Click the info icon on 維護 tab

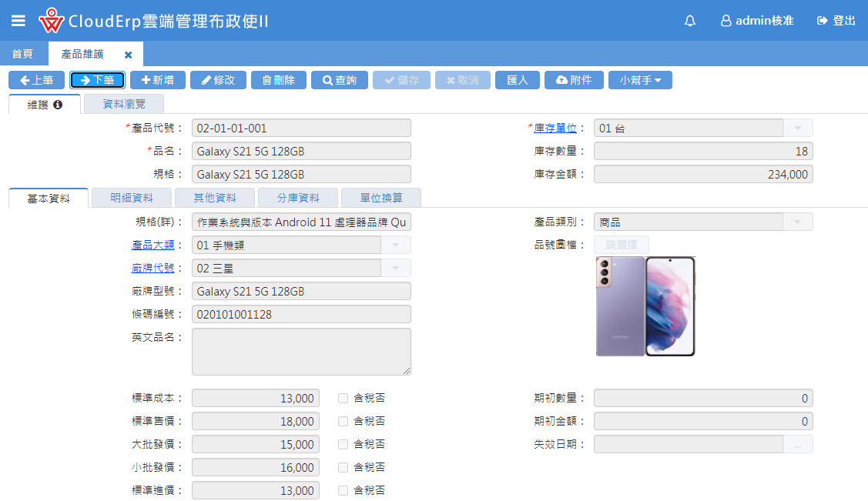(58, 105)
